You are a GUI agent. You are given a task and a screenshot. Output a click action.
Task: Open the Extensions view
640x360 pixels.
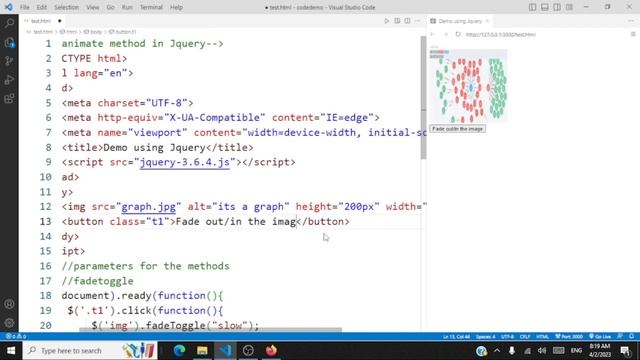9,99
